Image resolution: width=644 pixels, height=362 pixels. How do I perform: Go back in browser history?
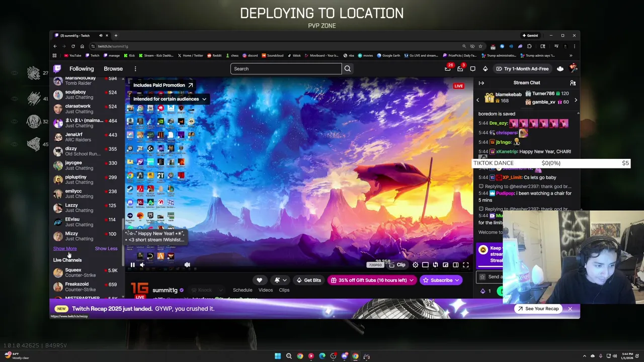[x=55, y=46]
